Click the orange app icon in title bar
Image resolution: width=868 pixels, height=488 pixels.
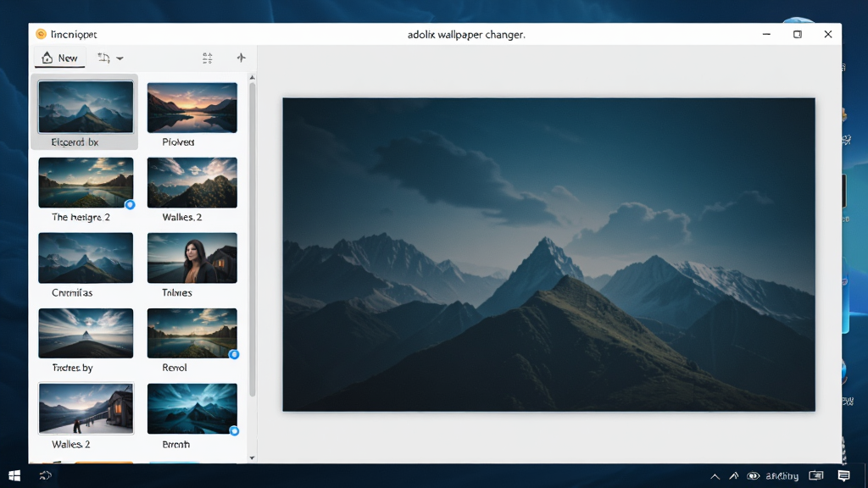tap(41, 34)
